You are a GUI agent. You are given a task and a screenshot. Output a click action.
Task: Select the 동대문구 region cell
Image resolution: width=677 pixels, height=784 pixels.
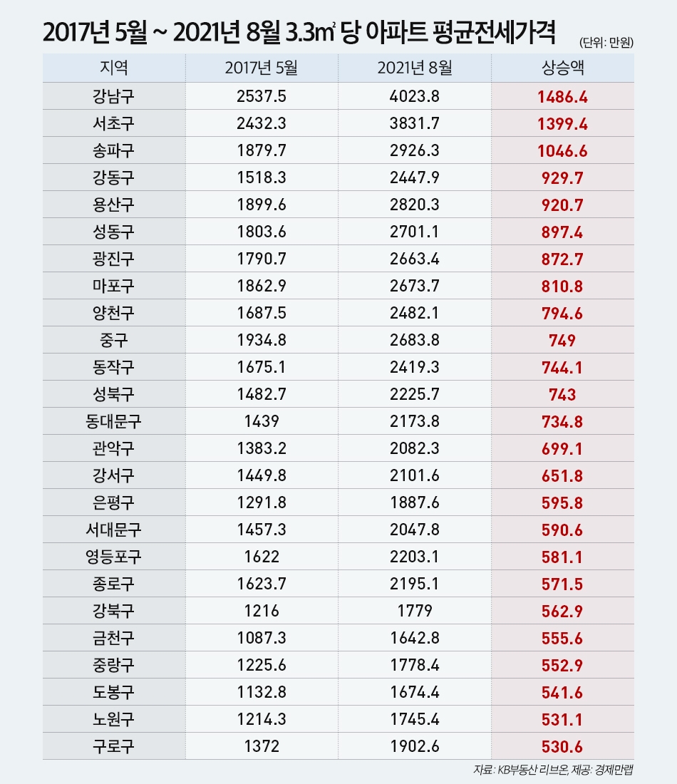[x=113, y=421]
